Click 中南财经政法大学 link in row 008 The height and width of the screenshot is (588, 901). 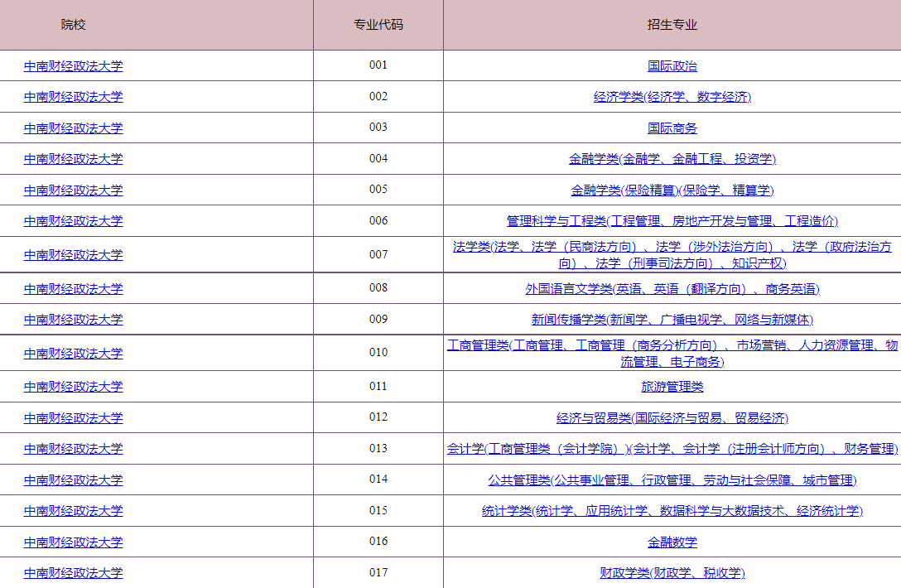tap(73, 289)
